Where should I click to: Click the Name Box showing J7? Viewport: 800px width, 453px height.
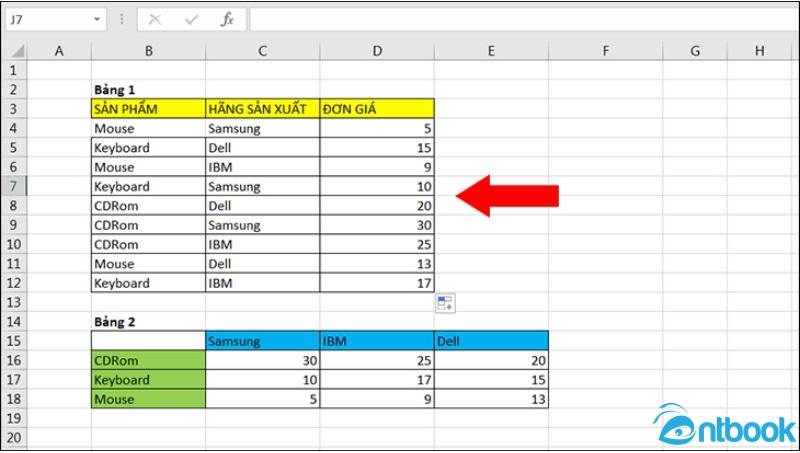point(55,20)
